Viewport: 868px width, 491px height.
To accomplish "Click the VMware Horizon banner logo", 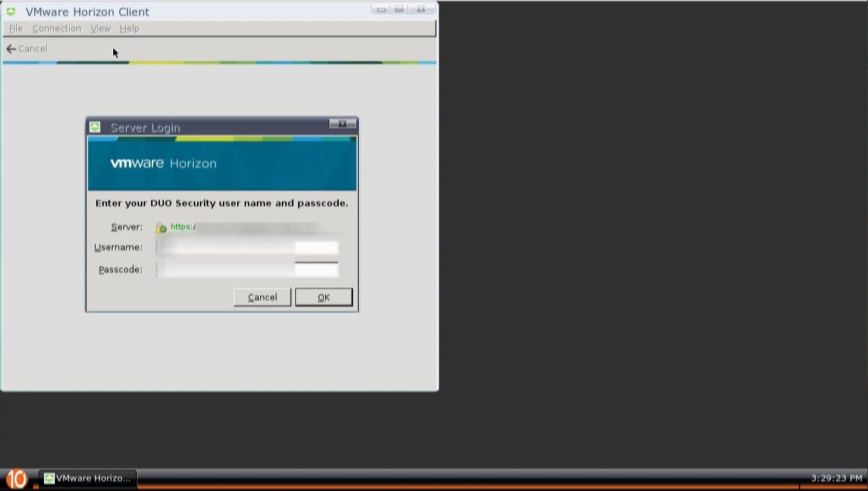I will [x=163, y=163].
